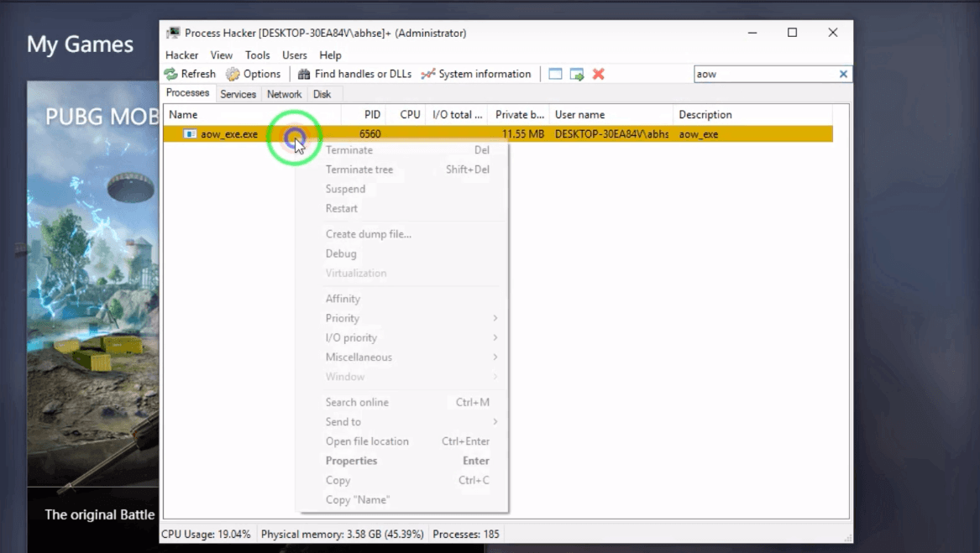Image resolution: width=980 pixels, height=553 pixels.
Task: Click Find handles or DLLs binoculars icon
Action: tap(304, 74)
